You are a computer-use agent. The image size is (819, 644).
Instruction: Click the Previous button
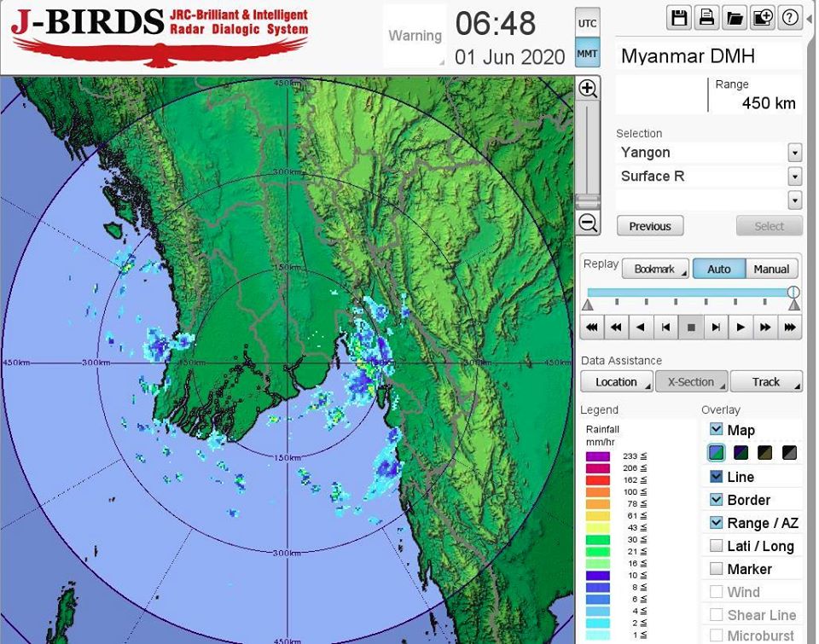[x=650, y=226]
